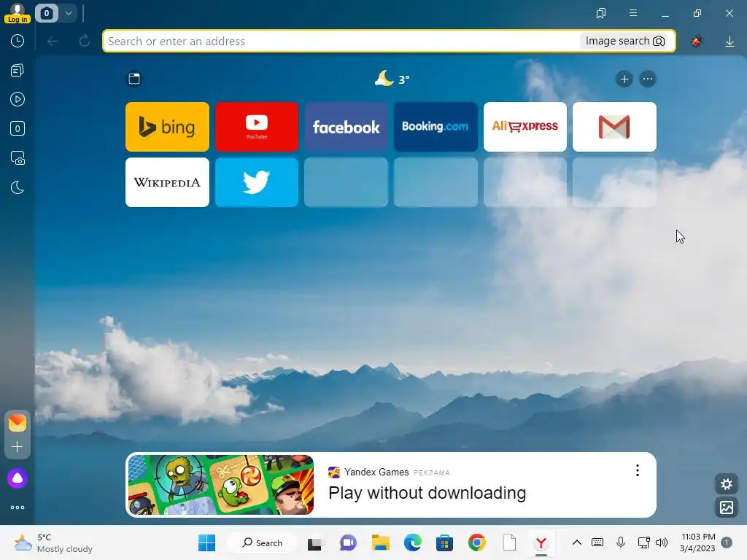Click Play without downloading headline
The height and width of the screenshot is (560, 747).
427,493
